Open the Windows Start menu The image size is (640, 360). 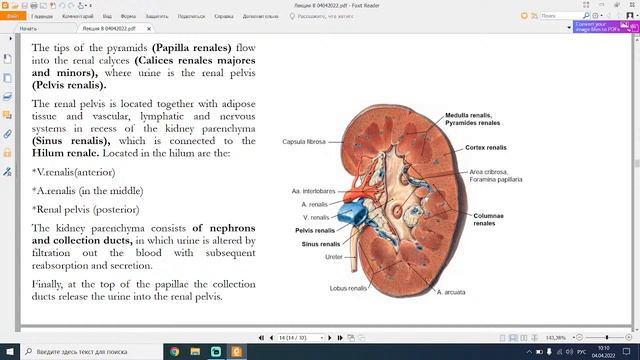10,351
